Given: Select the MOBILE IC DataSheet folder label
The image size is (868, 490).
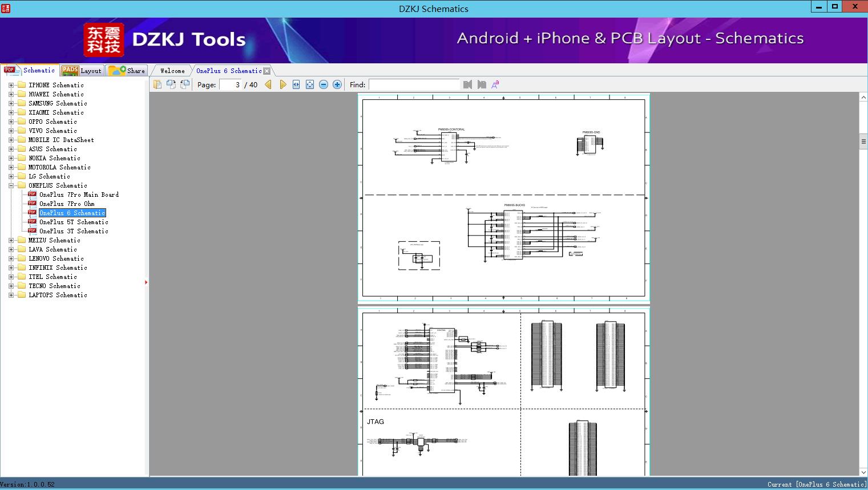Looking at the screenshot, I should coord(62,140).
